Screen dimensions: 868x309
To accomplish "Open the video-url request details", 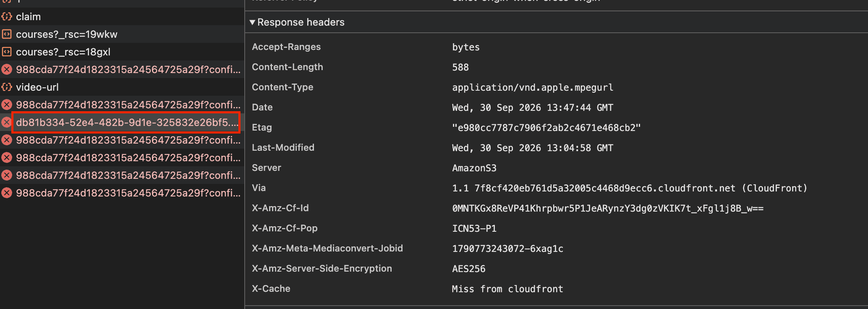I will coord(122,87).
